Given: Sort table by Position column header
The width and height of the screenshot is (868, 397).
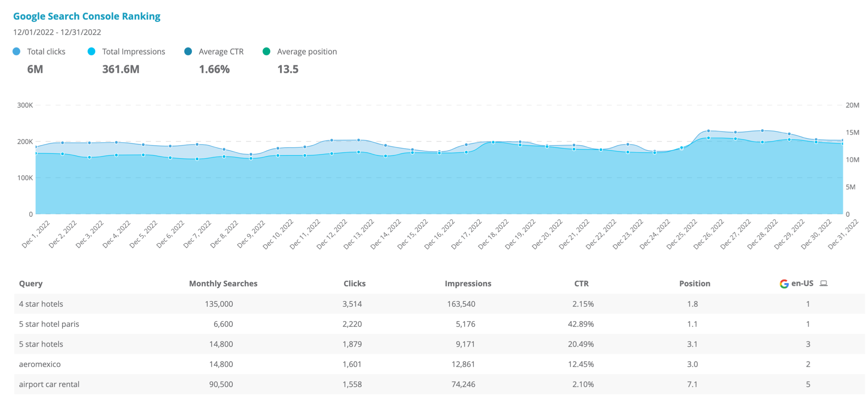Looking at the screenshot, I should [695, 284].
